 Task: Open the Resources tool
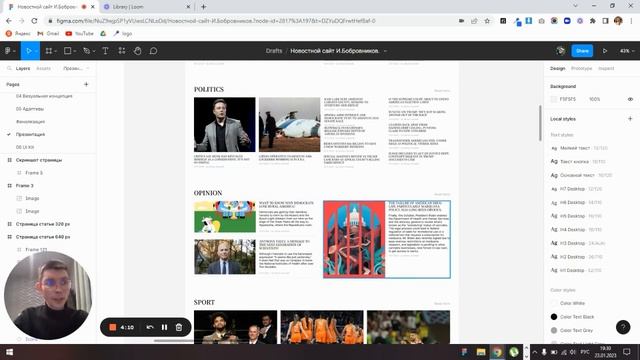[x=122, y=51]
